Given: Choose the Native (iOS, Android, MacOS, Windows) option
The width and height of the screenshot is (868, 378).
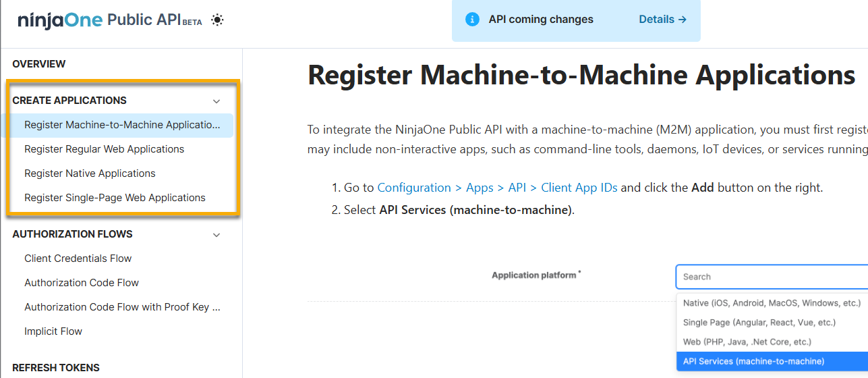Looking at the screenshot, I should 772,303.
